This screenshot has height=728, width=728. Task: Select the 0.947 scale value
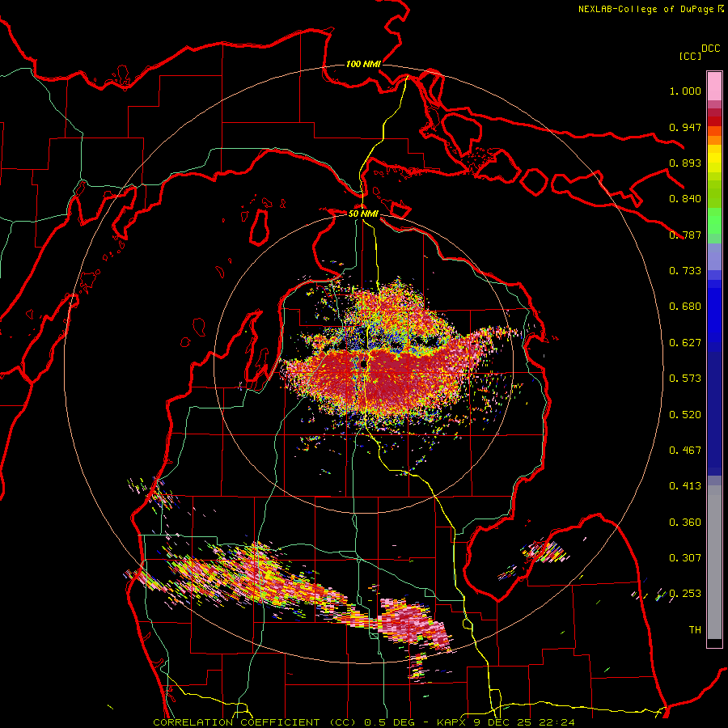(x=685, y=127)
